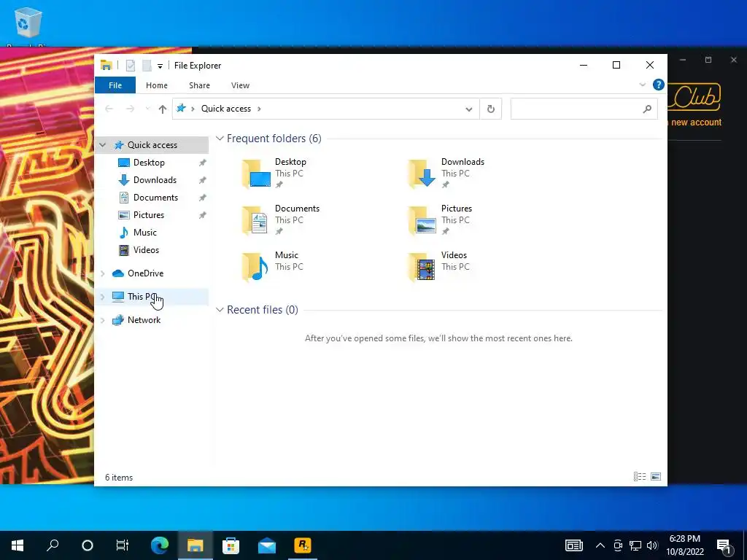The image size is (747, 560).
Task: Open the File ribbon tab
Action: [x=115, y=85]
